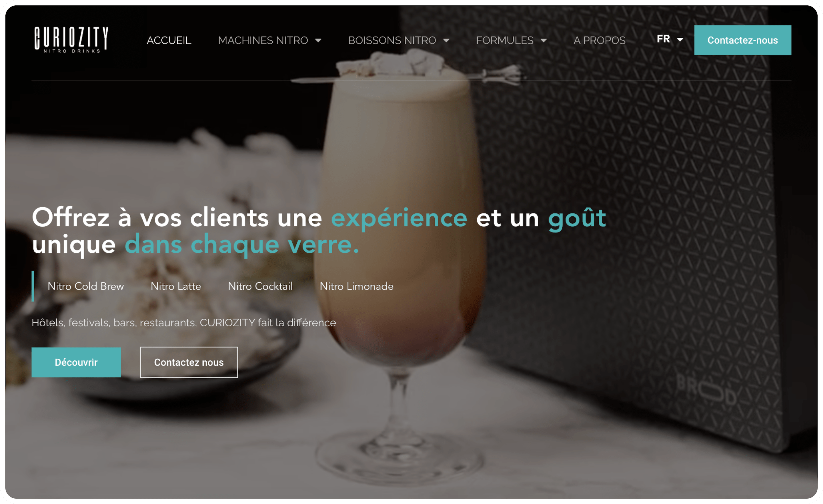Expand the FORMULES dropdown arrow
Viewport: 823px width, 504px height.
coord(544,40)
